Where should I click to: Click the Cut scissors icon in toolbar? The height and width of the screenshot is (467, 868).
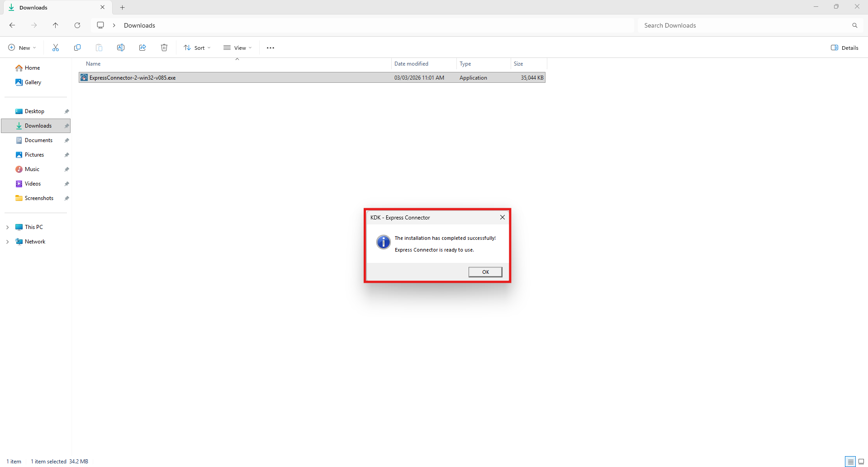click(x=56, y=48)
